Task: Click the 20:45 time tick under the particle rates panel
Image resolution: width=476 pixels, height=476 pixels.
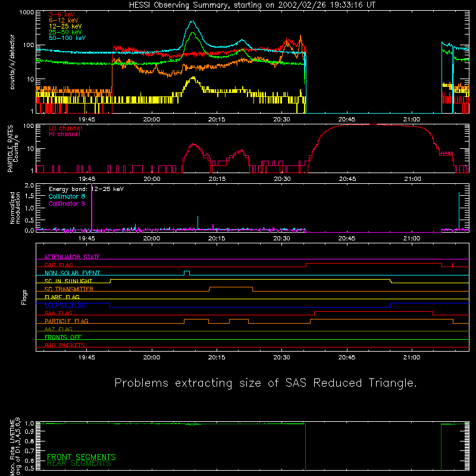Action: (x=347, y=179)
